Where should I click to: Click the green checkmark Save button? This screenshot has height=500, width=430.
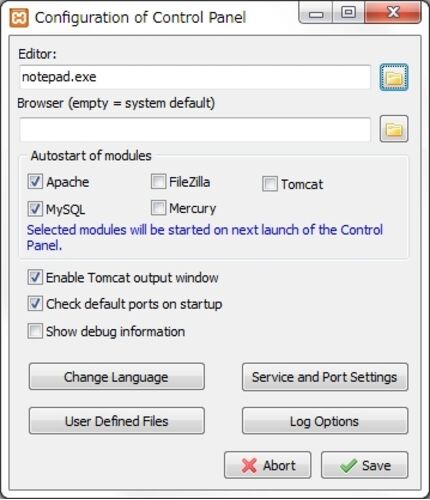[x=364, y=465]
